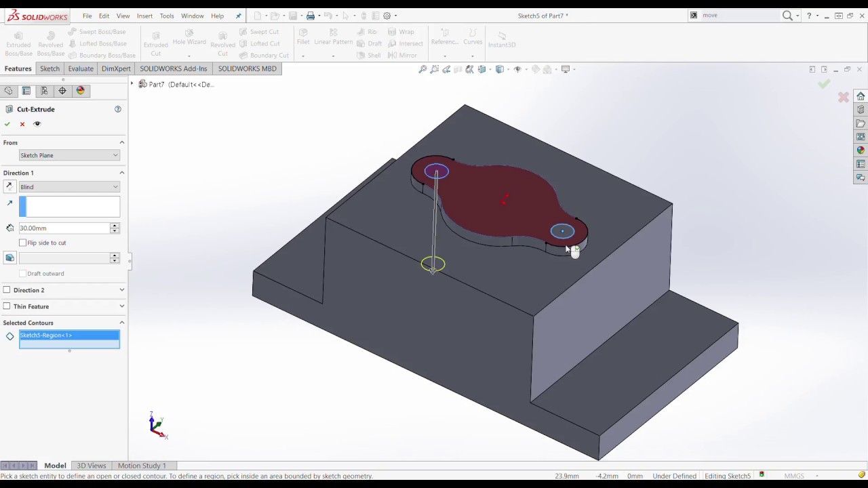Collapse the From section
Image resolution: width=868 pixels, height=488 pixels.
(122, 142)
